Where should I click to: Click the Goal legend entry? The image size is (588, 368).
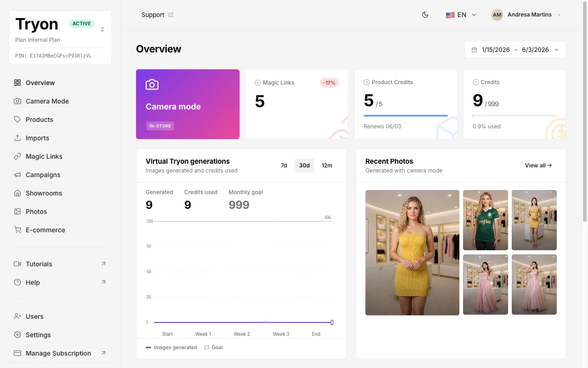coord(214,348)
